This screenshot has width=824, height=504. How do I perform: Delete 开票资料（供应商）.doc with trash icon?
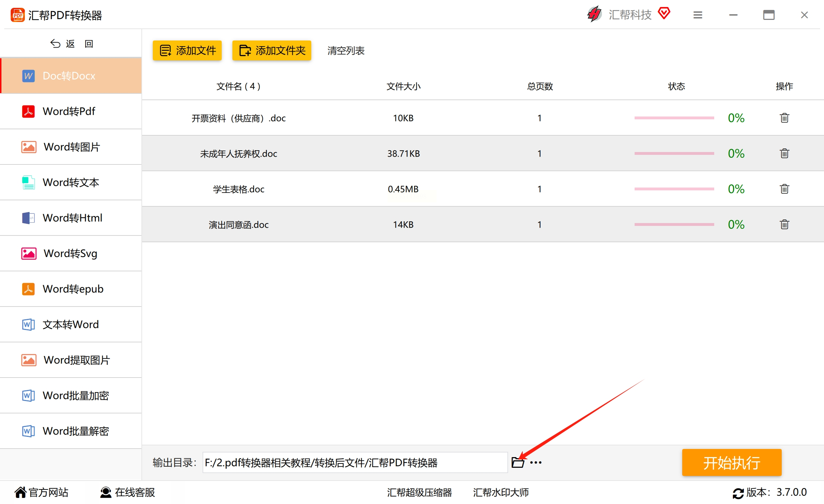point(784,118)
